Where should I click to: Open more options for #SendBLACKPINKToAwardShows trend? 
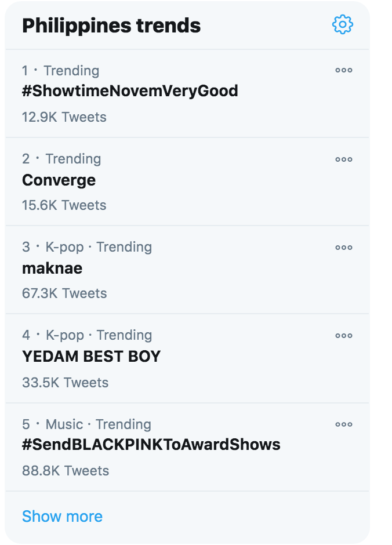(x=344, y=424)
